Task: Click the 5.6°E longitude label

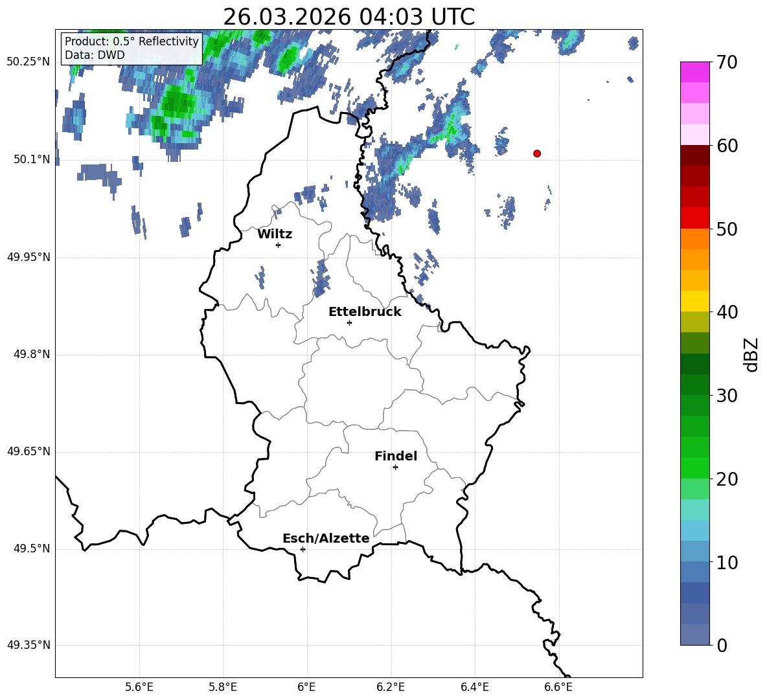Action: [x=139, y=687]
